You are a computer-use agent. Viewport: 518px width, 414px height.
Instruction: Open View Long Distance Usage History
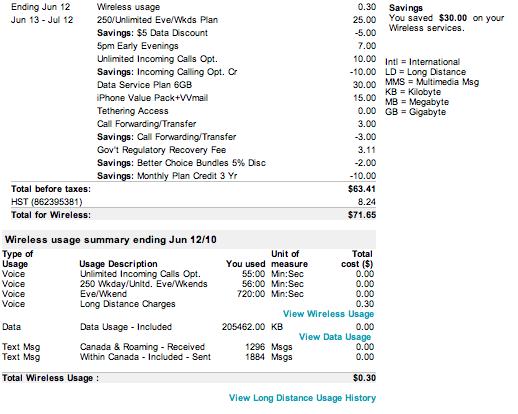302,398
